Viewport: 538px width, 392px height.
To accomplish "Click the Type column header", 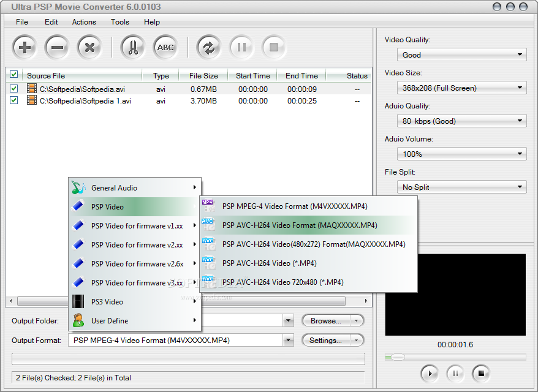I will point(161,75).
